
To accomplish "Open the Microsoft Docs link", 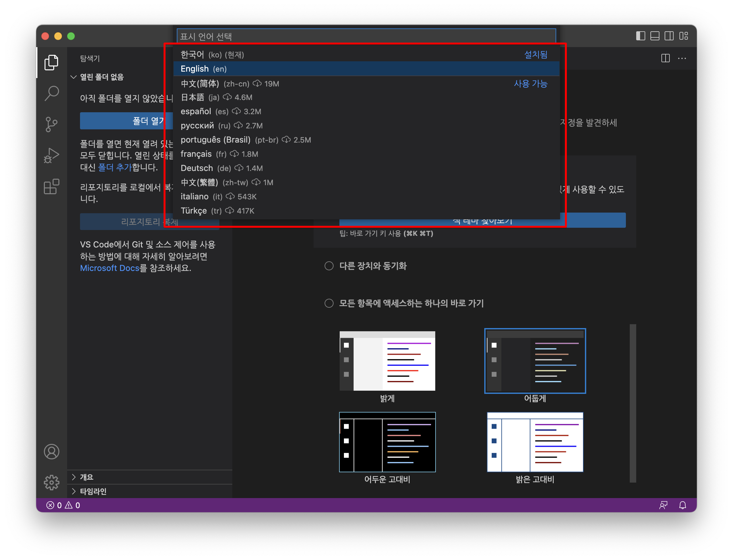I will (109, 268).
